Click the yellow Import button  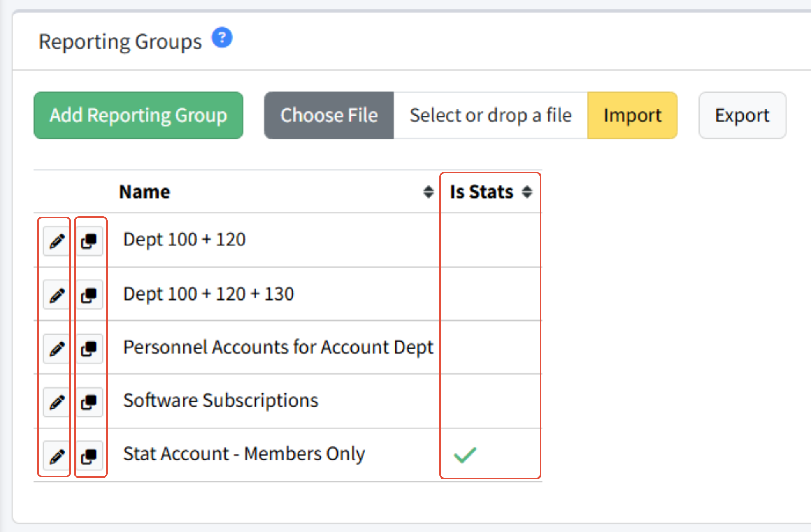(632, 116)
